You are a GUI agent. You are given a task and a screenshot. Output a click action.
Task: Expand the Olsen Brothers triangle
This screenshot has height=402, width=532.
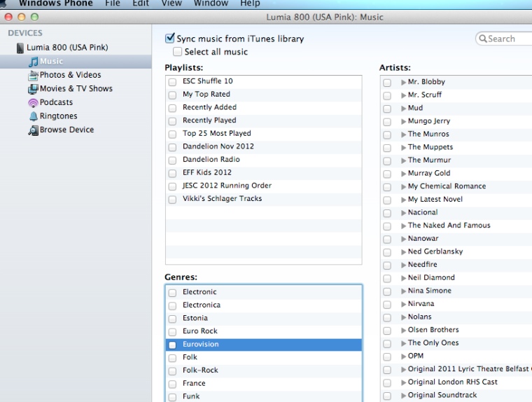coord(403,330)
